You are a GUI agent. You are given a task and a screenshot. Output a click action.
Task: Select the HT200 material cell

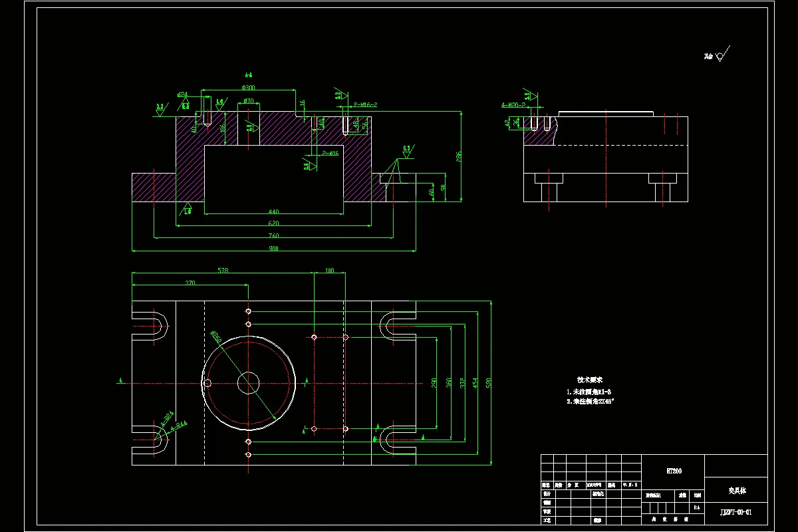pos(674,471)
